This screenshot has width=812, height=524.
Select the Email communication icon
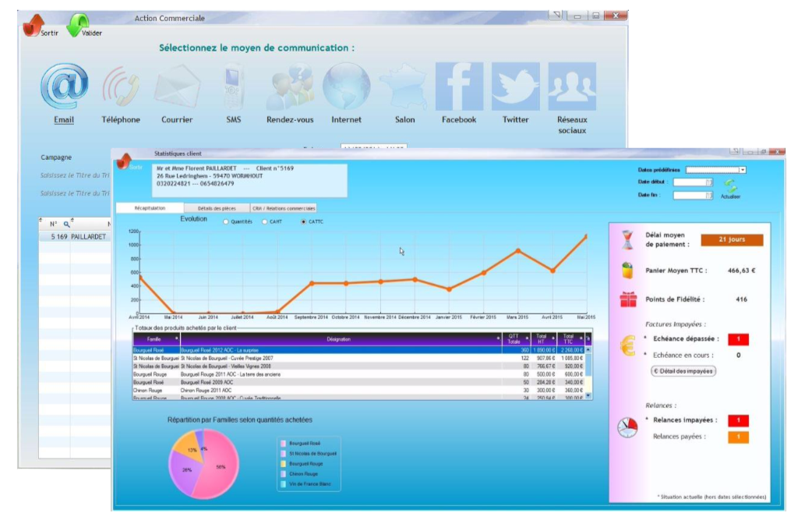64,87
